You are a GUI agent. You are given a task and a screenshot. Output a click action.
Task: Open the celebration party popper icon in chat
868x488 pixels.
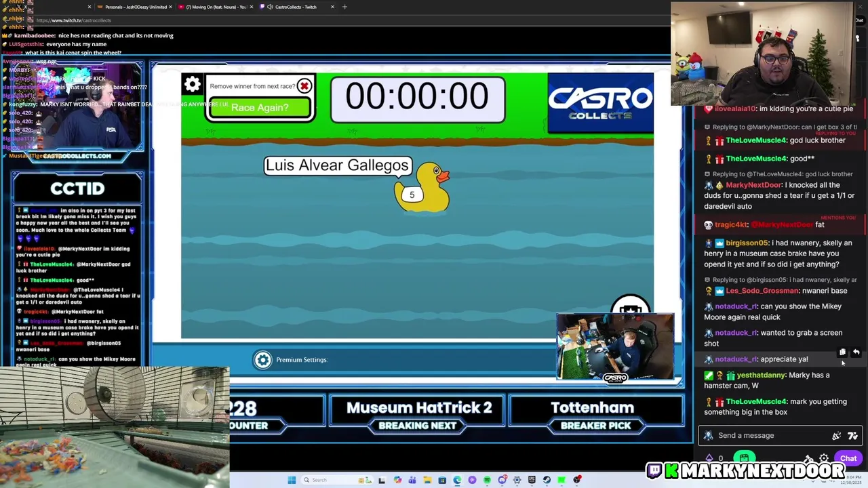[837, 436]
